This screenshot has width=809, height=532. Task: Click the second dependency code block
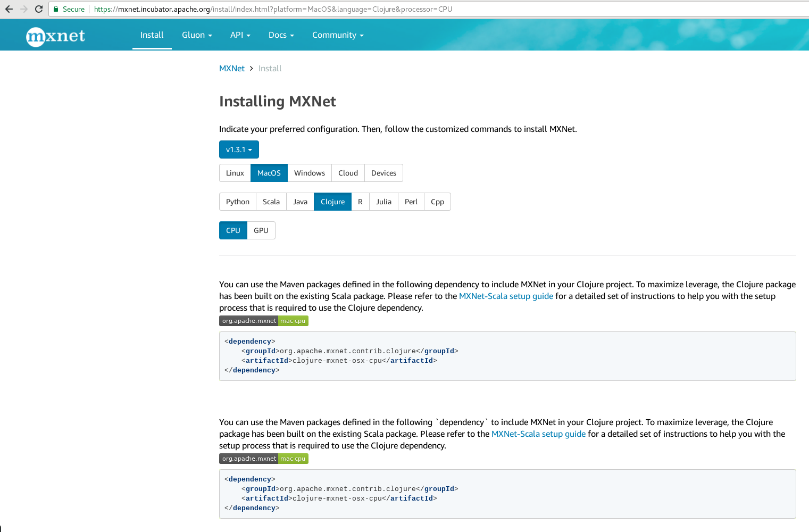(x=507, y=494)
